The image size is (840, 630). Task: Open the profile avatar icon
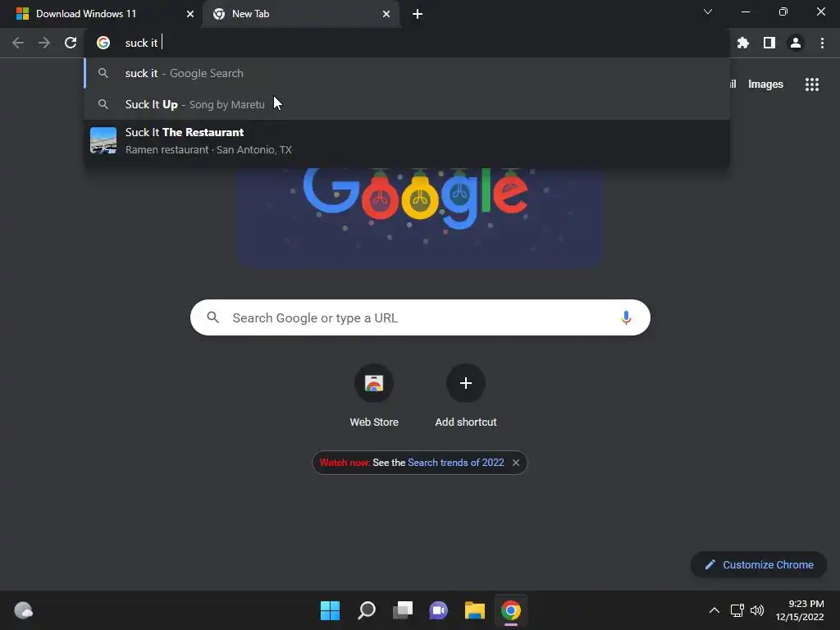(796, 43)
